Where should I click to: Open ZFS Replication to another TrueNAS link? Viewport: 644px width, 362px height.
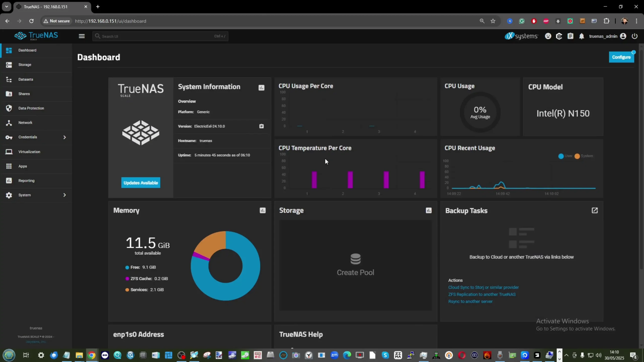482,294
